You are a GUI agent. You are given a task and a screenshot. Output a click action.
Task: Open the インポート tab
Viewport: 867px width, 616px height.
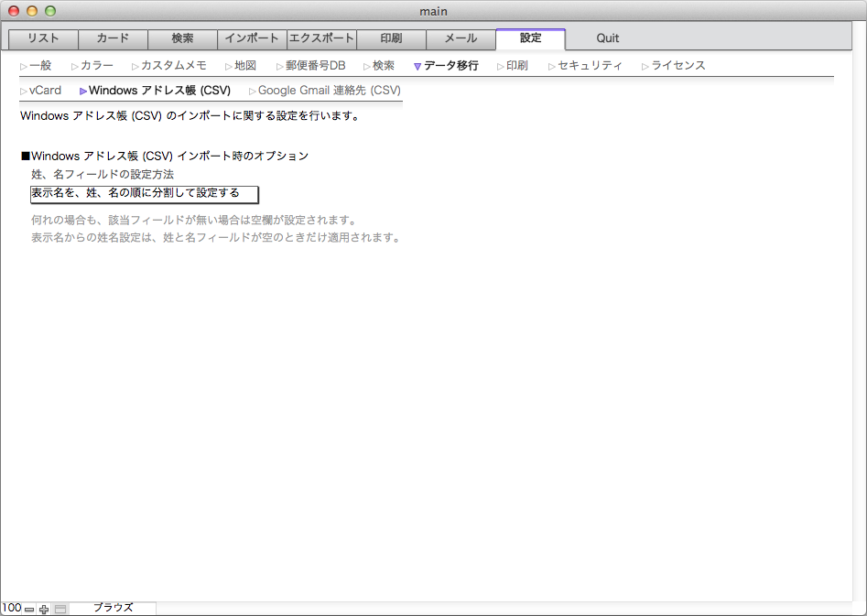tap(252, 38)
